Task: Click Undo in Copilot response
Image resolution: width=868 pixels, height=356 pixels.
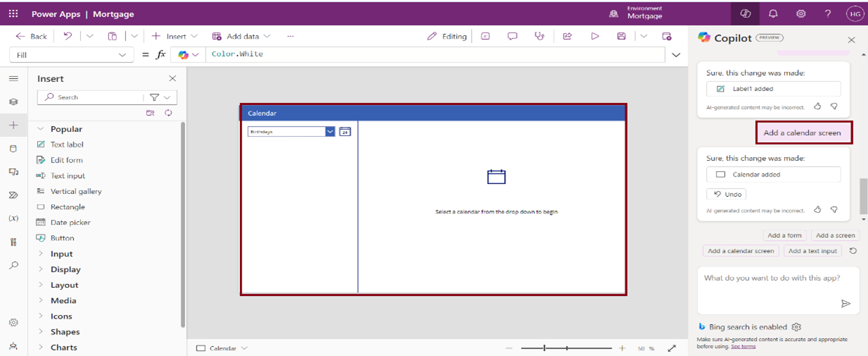Action: [x=726, y=194]
